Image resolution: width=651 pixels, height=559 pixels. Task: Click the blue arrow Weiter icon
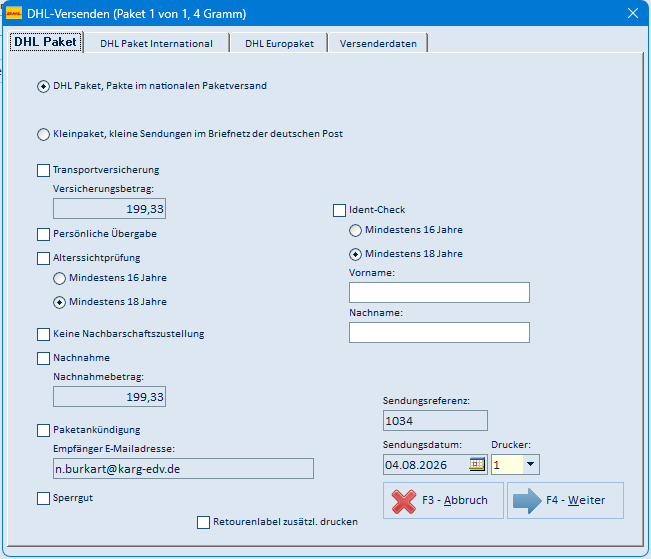pos(527,501)
